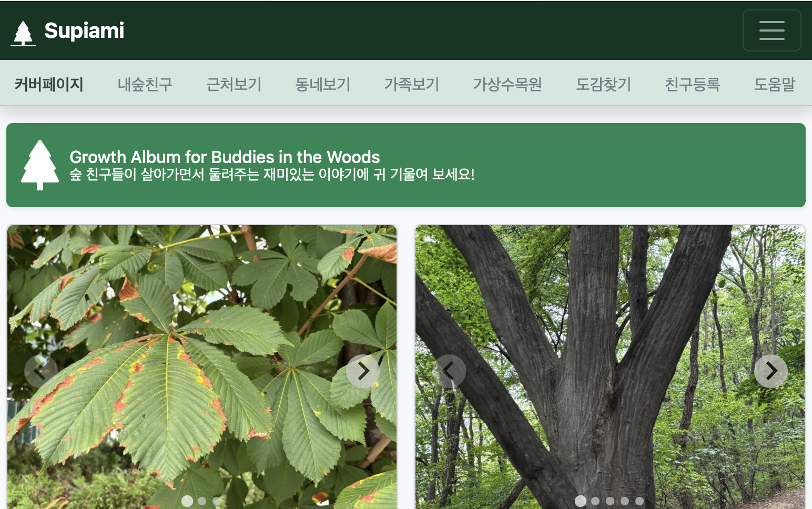Screen dimensions: 812x509
Task: Go to the 동네보기 tab
Action: [x=323, y=84]
